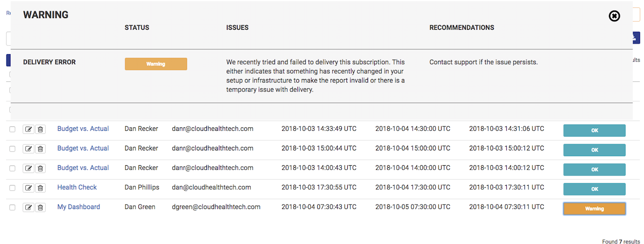Edit the Health Check subscription
This screenshot has height=244, width=644.
click(x=28, y=188)
